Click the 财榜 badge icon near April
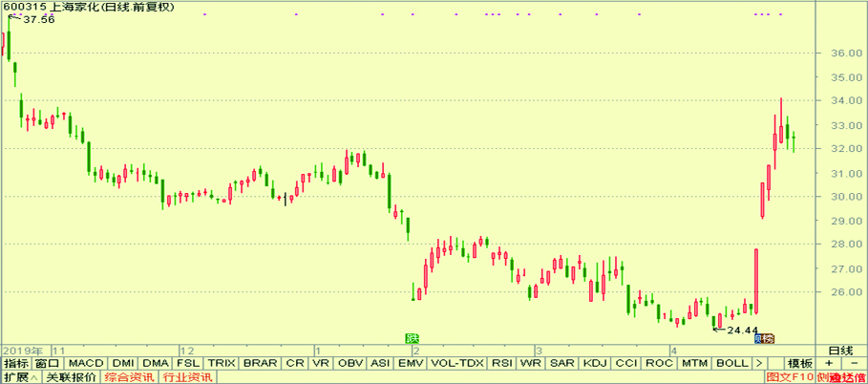Image resolution: width=868 pixels, height=384 pixels. 765,338
